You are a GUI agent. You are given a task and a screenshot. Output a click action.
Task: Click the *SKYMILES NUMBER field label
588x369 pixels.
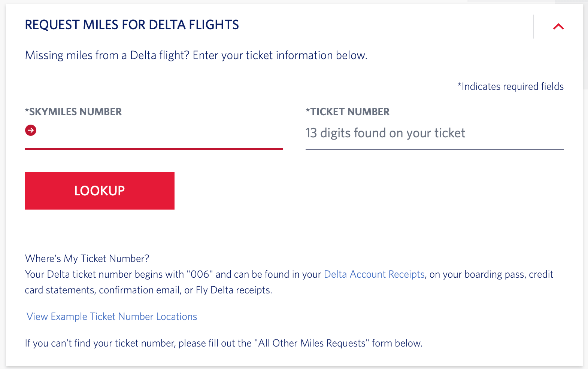[x=73, y=112]
